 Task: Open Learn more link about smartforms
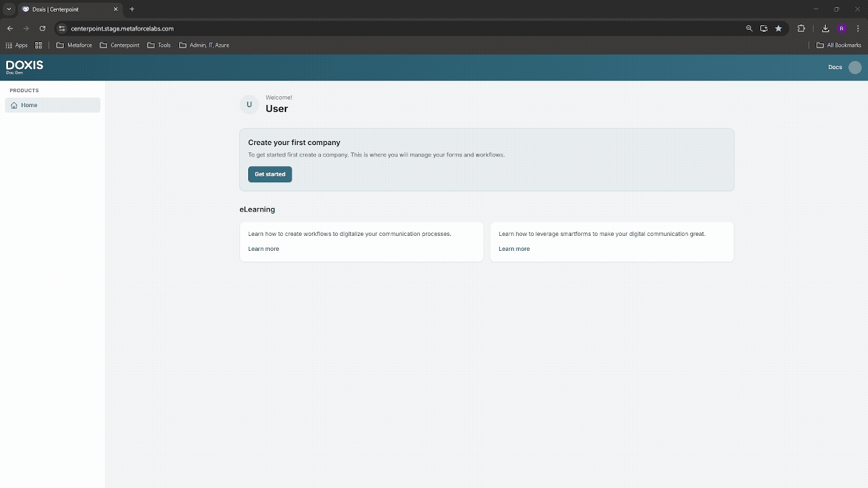click(514, 249)
